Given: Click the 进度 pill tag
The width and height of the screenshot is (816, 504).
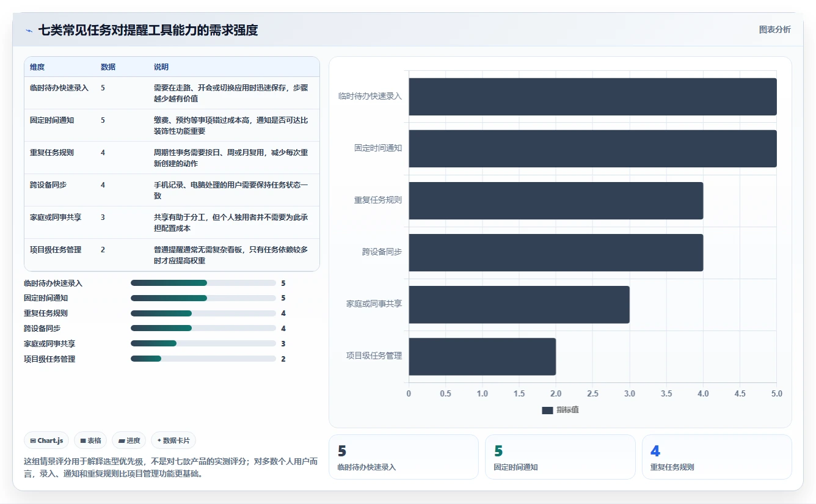Looking at the screenshot, I should 129,440.
